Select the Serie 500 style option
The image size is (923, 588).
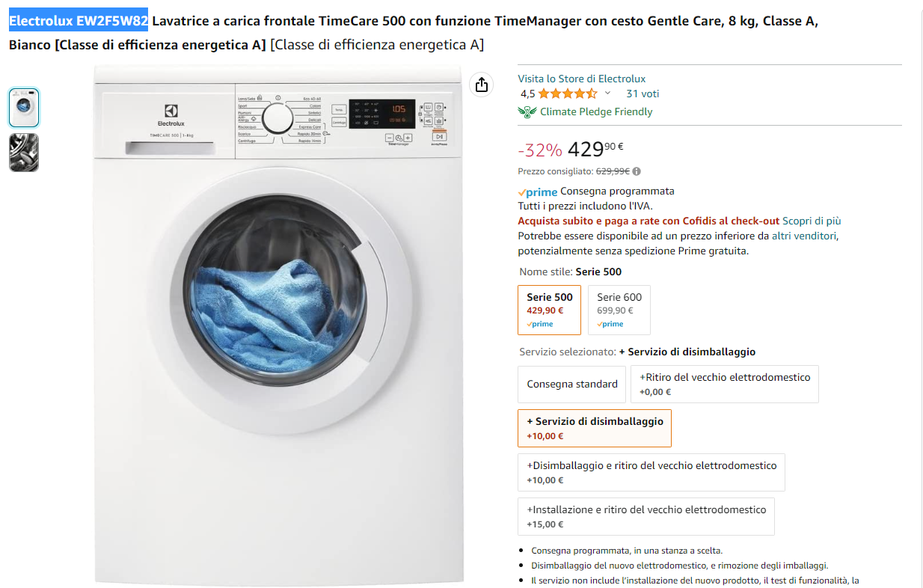point(549,310)
